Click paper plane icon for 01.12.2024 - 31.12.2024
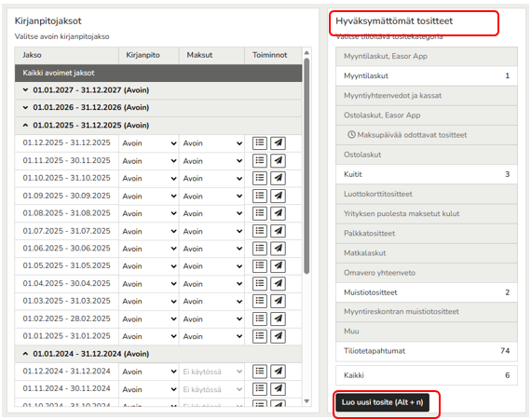 278,372
